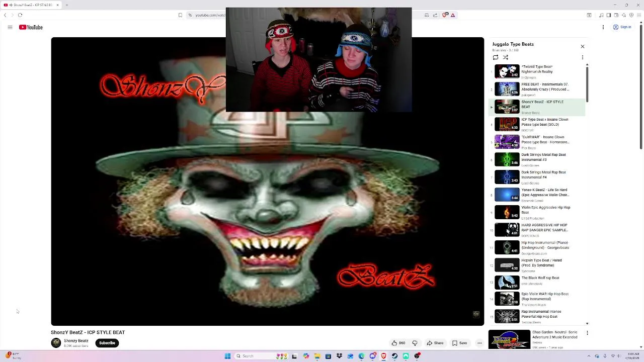Open Violin Epic Aggressive Hip Hop Beat
This screenshot has width=644, height=362.
(537, 212)
